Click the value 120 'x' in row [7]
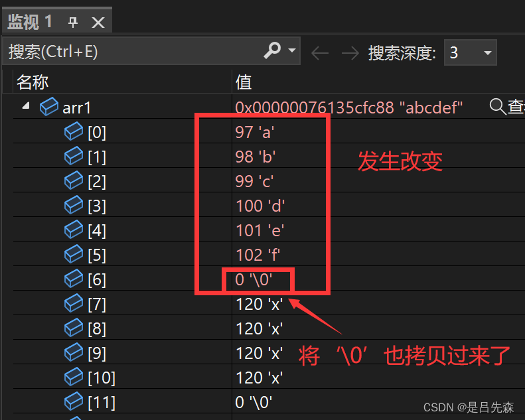The image size is (525, 420). 259,304
